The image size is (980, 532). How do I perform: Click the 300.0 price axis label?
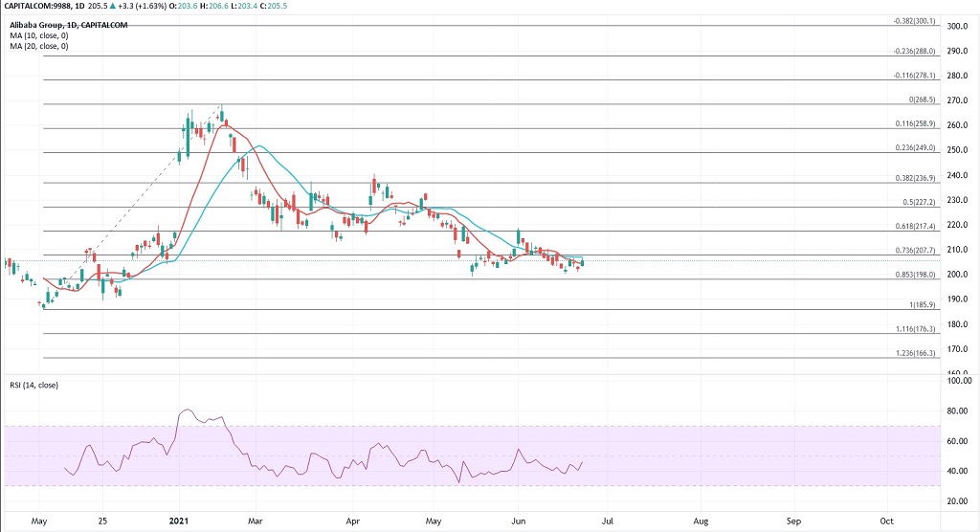(957, 26)
